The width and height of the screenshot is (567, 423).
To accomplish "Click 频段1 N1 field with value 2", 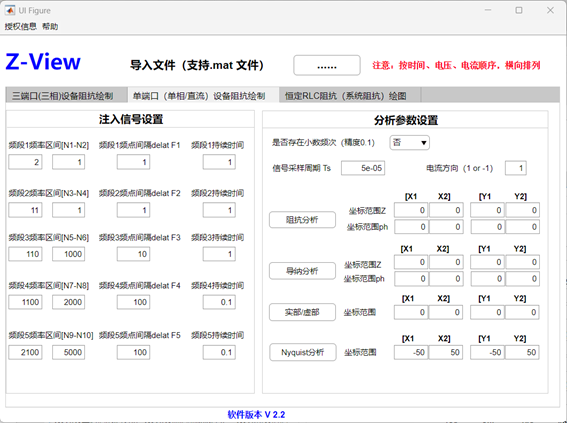I will coord(25,162).
